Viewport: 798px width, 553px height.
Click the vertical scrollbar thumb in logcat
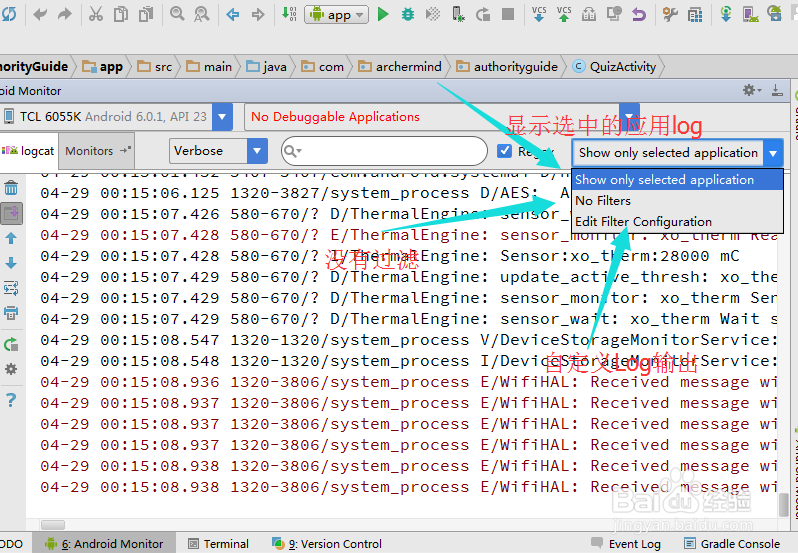(784, 505)
